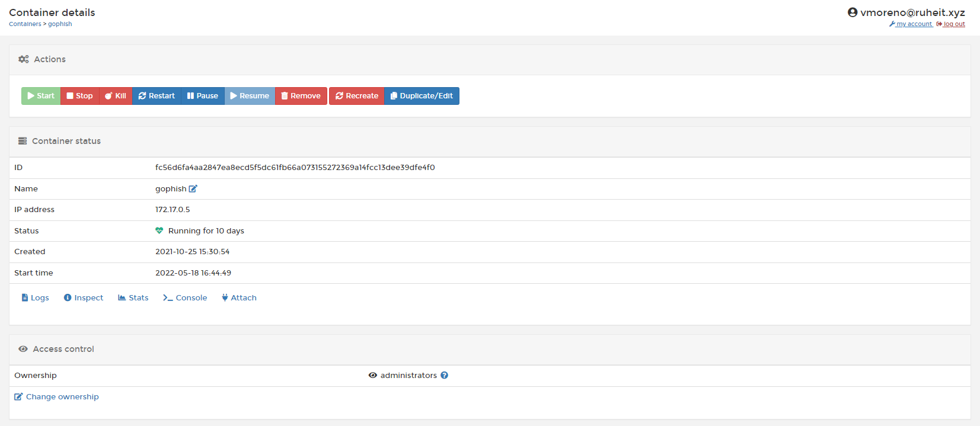Open the Inspect view

(x=84, y=298)
